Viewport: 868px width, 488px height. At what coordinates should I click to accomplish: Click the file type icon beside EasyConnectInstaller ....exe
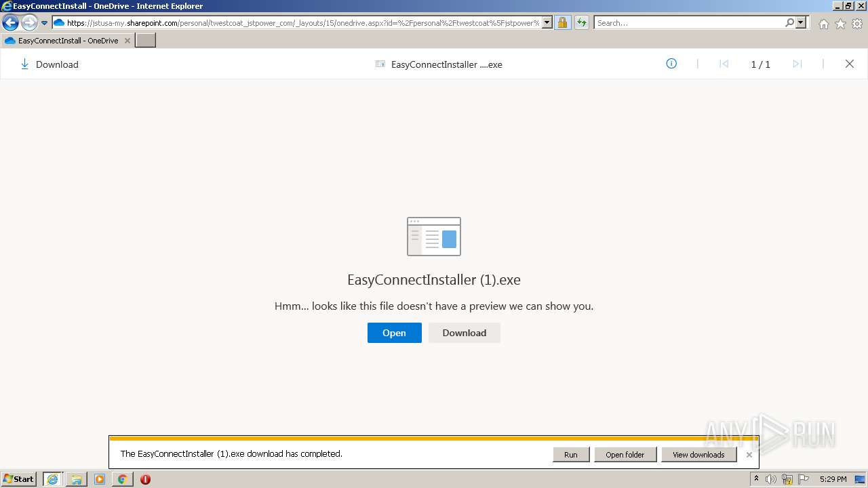[380, 64]
